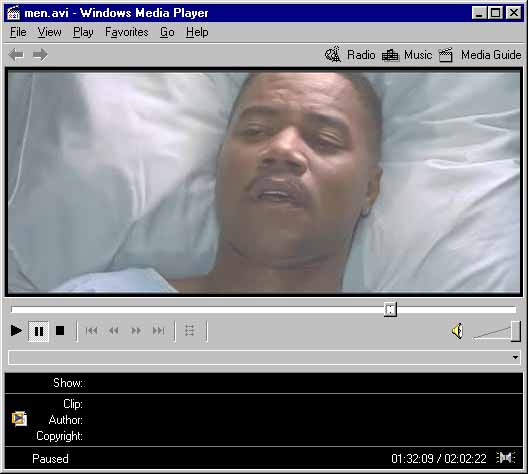Click the Rewind icon

point(114,331)
